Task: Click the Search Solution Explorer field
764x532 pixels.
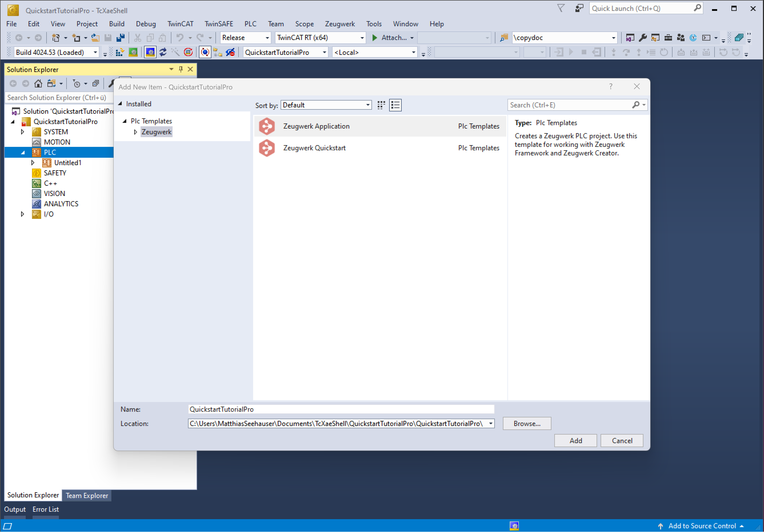Action: pos(59,97)
